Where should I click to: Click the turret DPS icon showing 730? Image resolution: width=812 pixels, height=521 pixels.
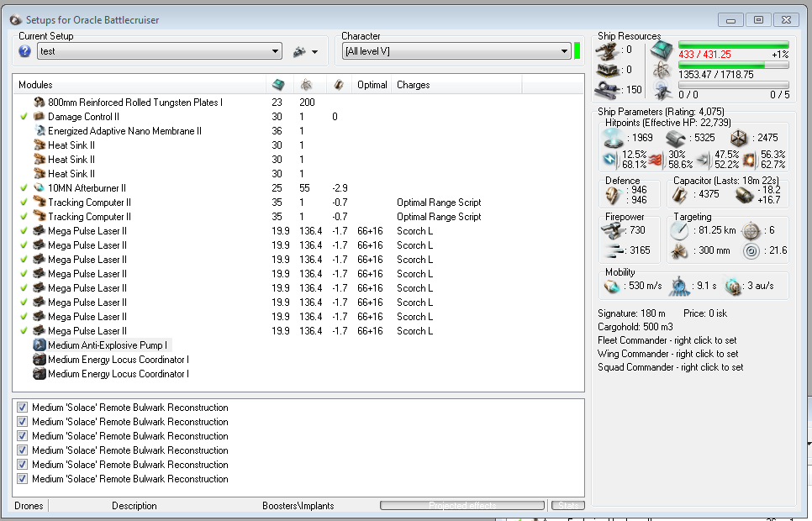pyautogui.click(x=613, y=230)
